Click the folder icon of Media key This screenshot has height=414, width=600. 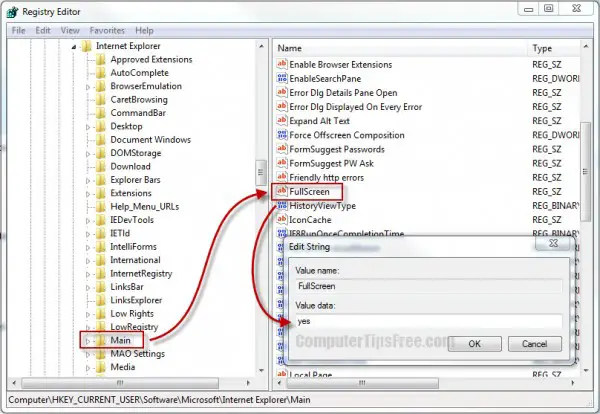coord(101,367)
